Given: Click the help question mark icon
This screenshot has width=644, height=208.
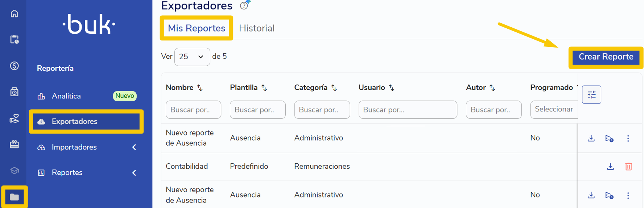Looking at the screenshot, I should tap(244, 6).
